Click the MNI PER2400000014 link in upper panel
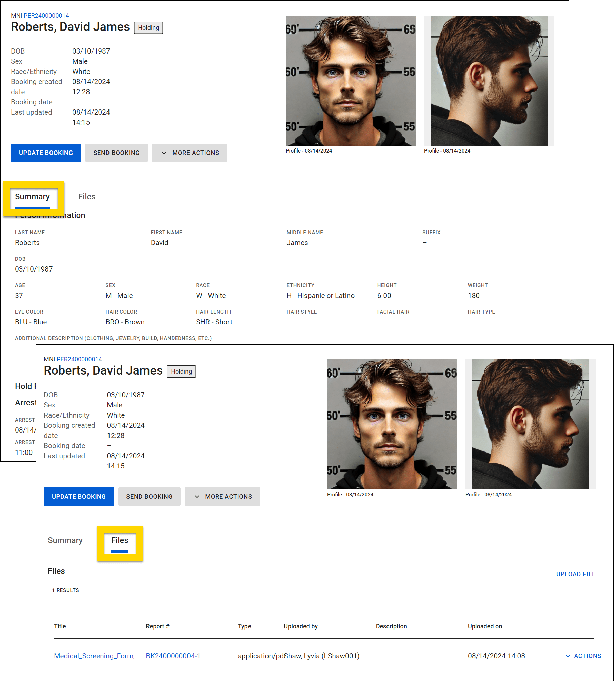 tap(46, 16)
